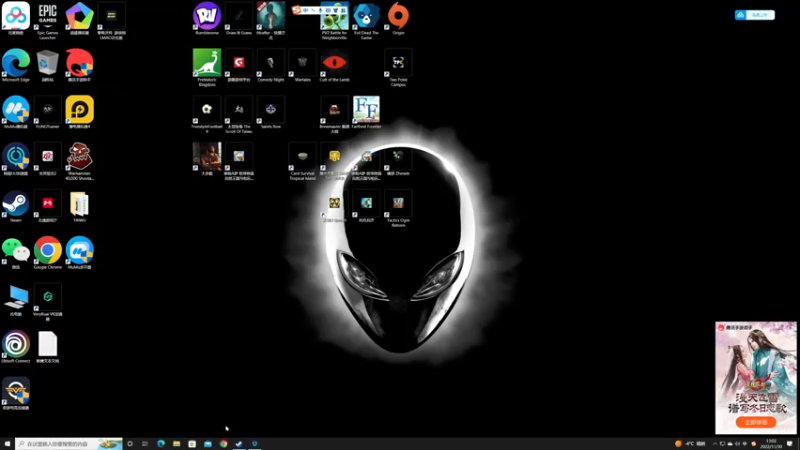This screenshot has height=450, width=800.
Task: Launch the FreestyleFootball shortcut
Action: pos(207,115)
